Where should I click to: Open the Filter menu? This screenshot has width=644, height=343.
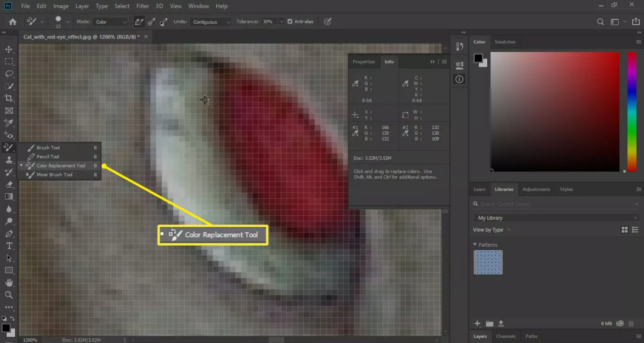[x=142, y=6]
